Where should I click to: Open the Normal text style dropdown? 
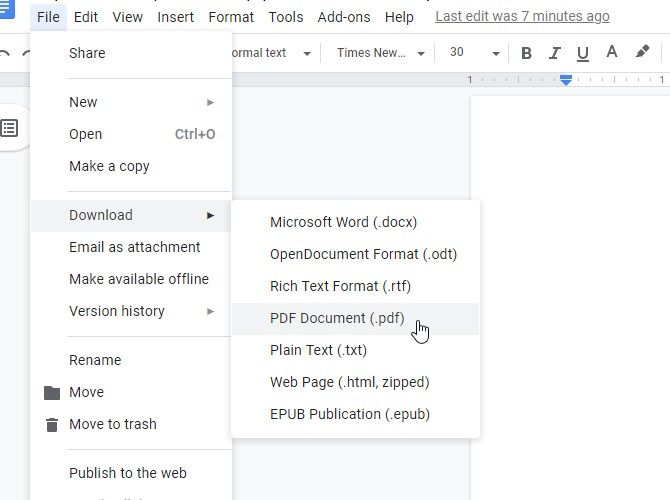tap(268, 53)
